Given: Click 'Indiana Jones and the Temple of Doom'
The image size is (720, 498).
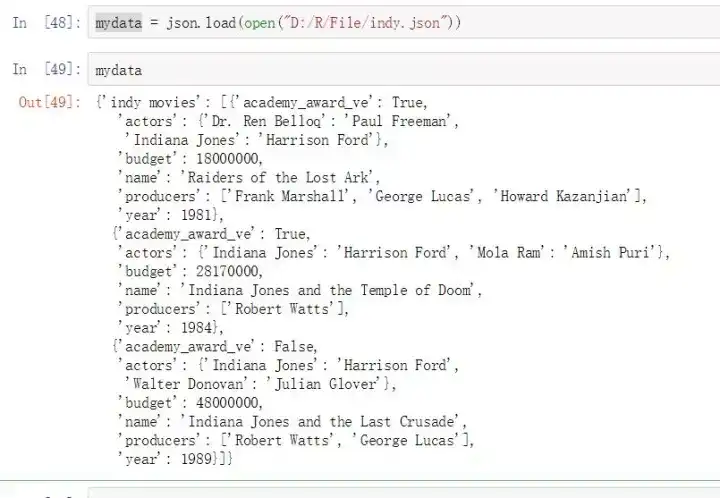Looking at the screenshot, I should pyautogui.click(x=329, y=291).
